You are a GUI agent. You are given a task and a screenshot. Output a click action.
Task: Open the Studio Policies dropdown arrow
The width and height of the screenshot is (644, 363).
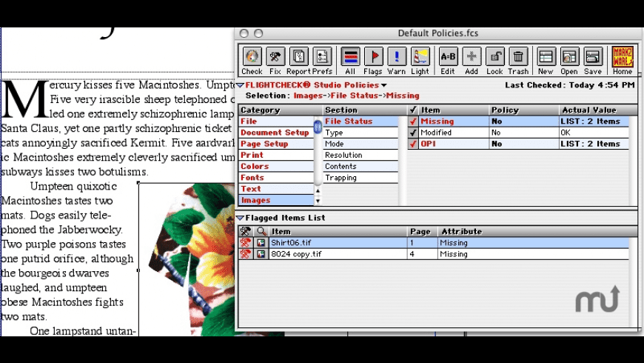point(383,85)
